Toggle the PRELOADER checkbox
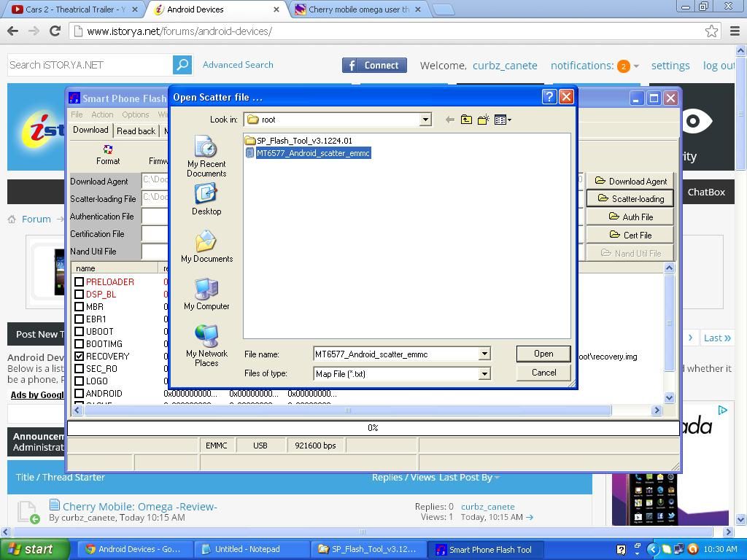This screenshot has height=560, width=747. pyautogui.click(x=79, y=282)
